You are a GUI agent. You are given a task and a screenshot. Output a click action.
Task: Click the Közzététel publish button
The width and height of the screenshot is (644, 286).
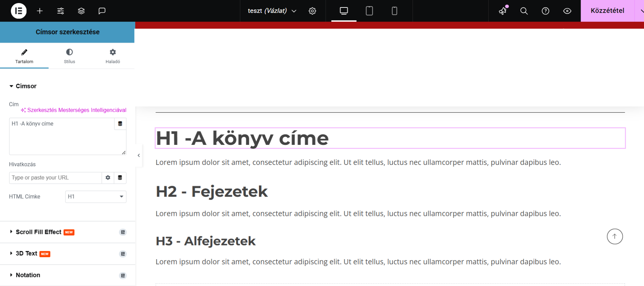[x=607, y=11]
